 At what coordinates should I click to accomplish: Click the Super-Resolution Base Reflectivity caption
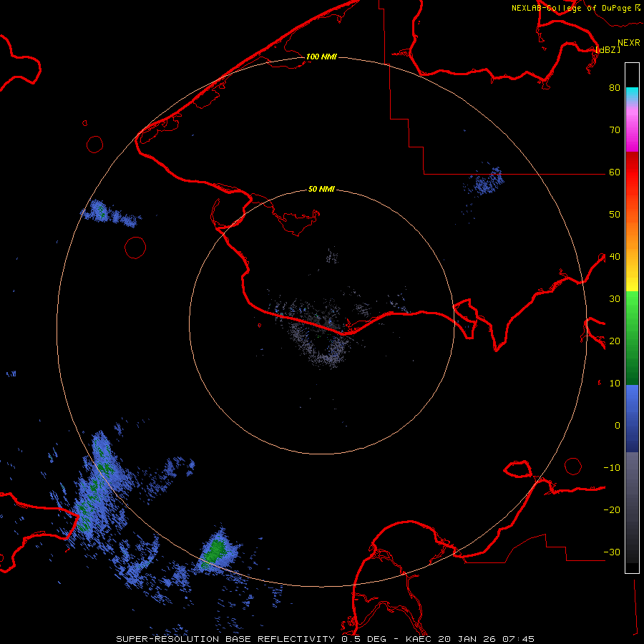(x=326, y=639)
